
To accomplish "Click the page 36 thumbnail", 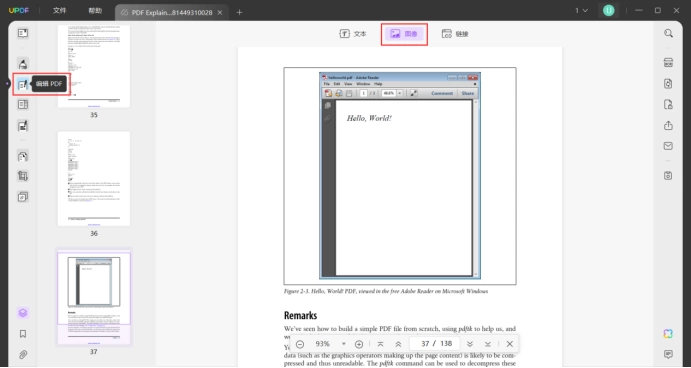I will pyautogui.click(x=94, y=178).
